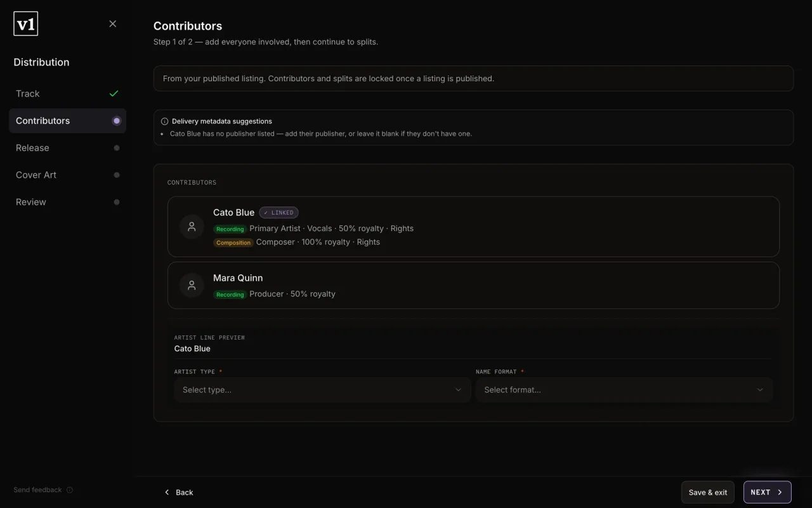Click 'Producer · 50% royalty' text
This screenshot has width=812, height=508.
(x=292, y=294)
